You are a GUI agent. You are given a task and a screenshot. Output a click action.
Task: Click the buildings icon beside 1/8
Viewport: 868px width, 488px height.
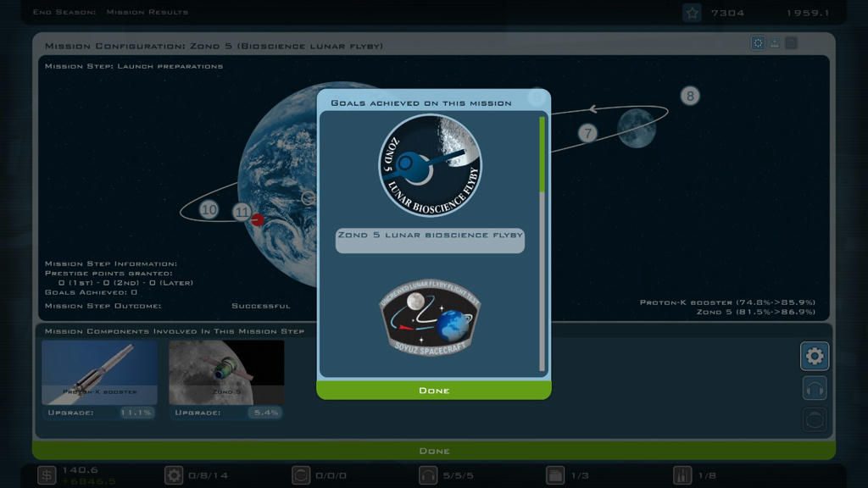[x=682, y=474]
